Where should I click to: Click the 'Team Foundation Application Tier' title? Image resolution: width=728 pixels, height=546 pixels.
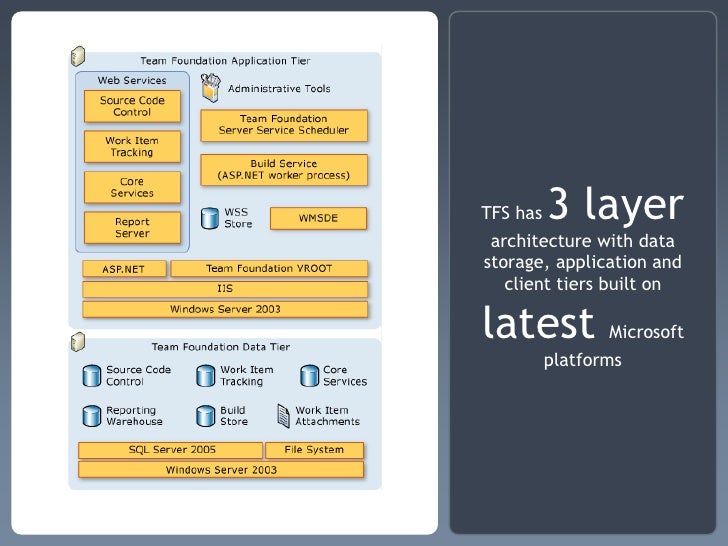click(225, 61)
